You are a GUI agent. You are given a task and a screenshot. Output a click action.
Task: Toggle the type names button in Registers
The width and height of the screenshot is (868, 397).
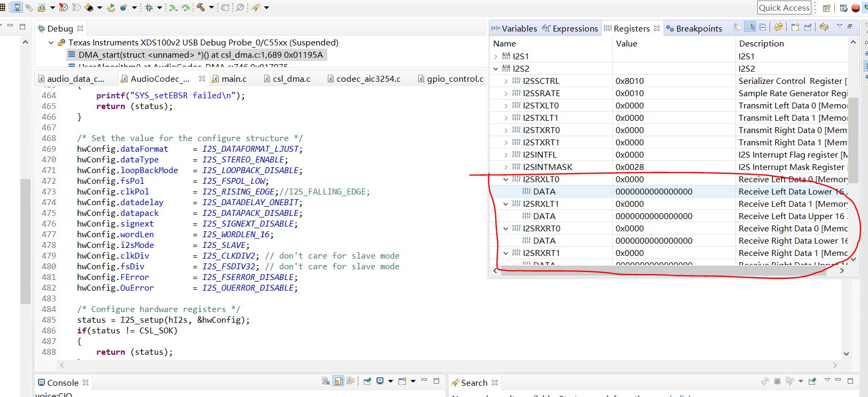pyautogui.click(x=738, y=27)
